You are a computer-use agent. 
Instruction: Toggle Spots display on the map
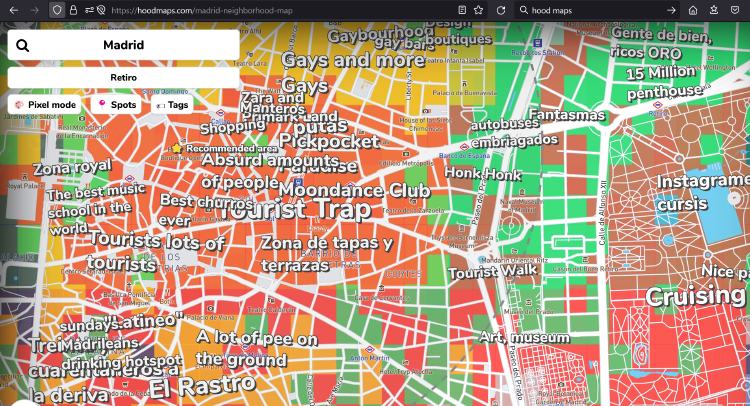pos(116,104)
